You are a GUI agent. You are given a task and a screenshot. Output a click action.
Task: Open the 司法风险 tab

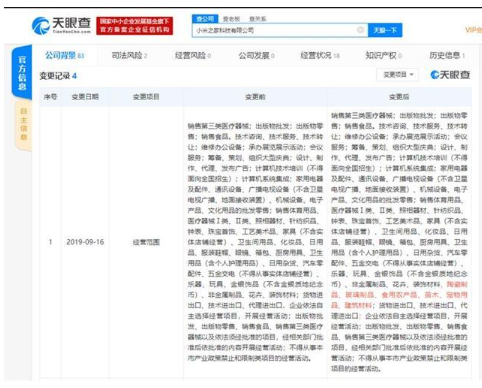(129, 55)
